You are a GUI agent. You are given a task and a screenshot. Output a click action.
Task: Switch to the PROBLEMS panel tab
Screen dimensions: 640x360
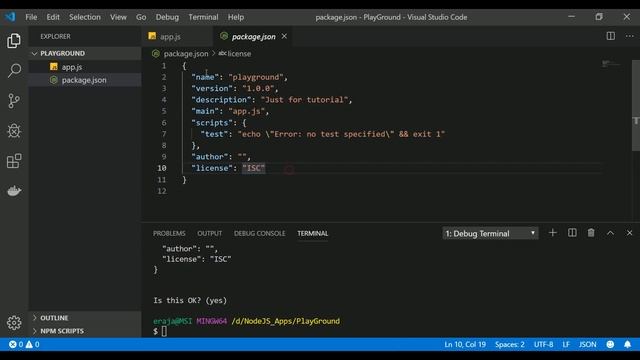point(169,233)
